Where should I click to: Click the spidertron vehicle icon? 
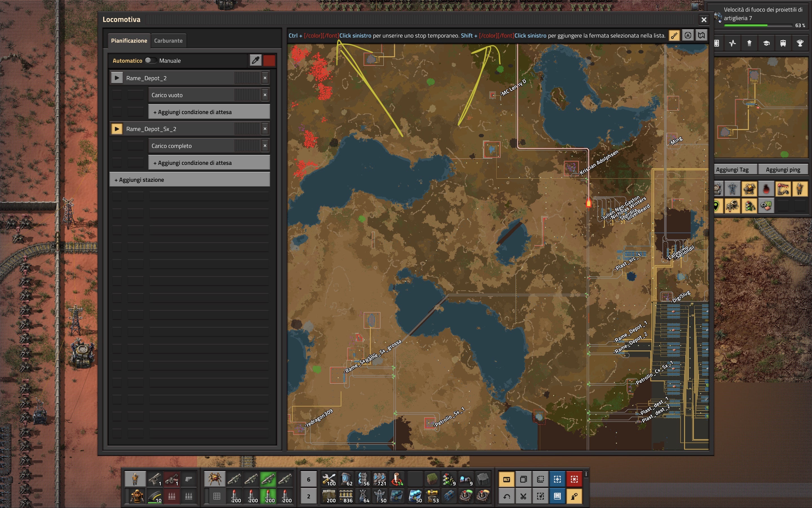214,479
